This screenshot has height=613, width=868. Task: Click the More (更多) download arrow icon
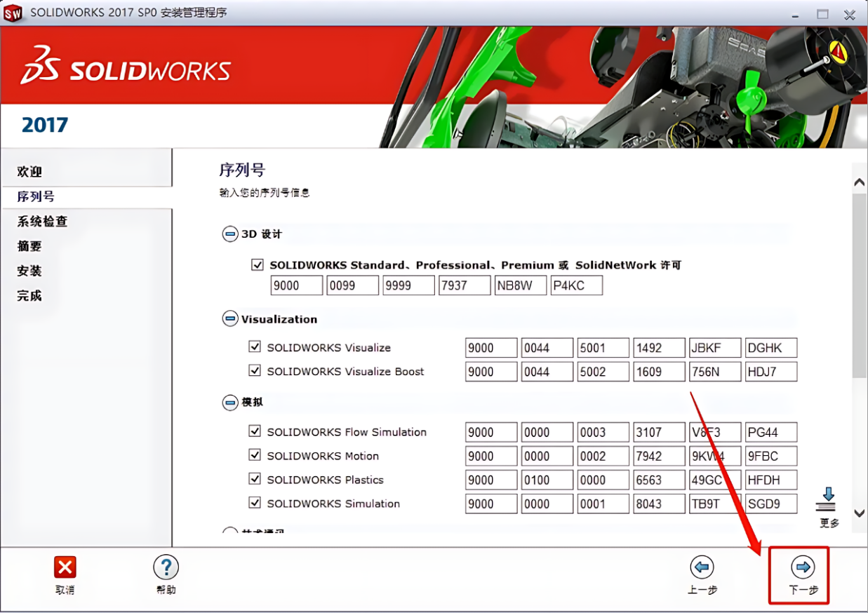tap(829, 499)
